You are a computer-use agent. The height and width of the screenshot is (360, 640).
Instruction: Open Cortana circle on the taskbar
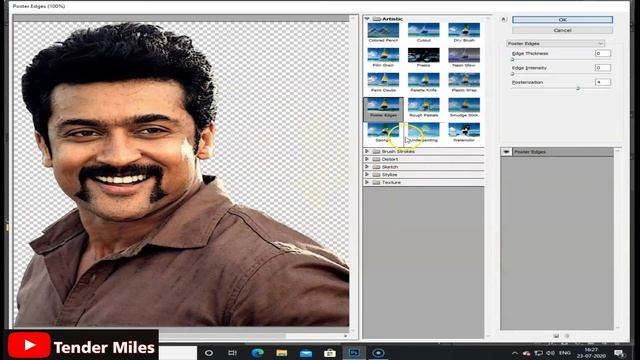[209, 353]
